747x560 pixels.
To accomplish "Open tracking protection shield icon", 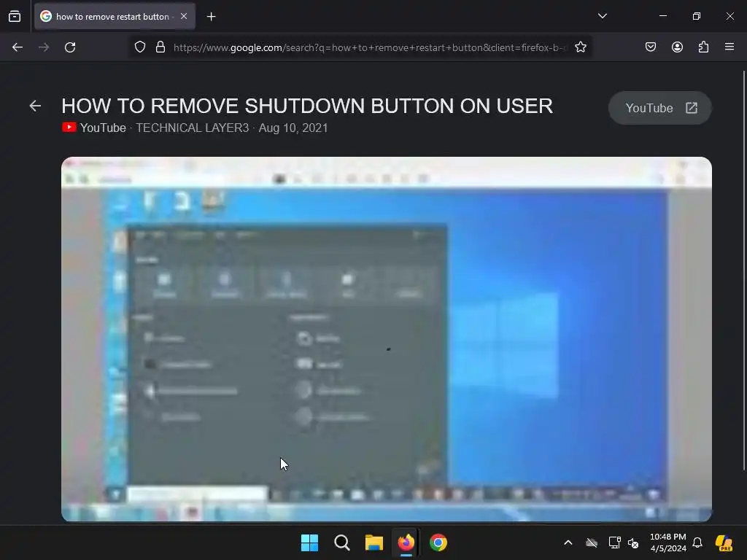I will click(139, 47).
